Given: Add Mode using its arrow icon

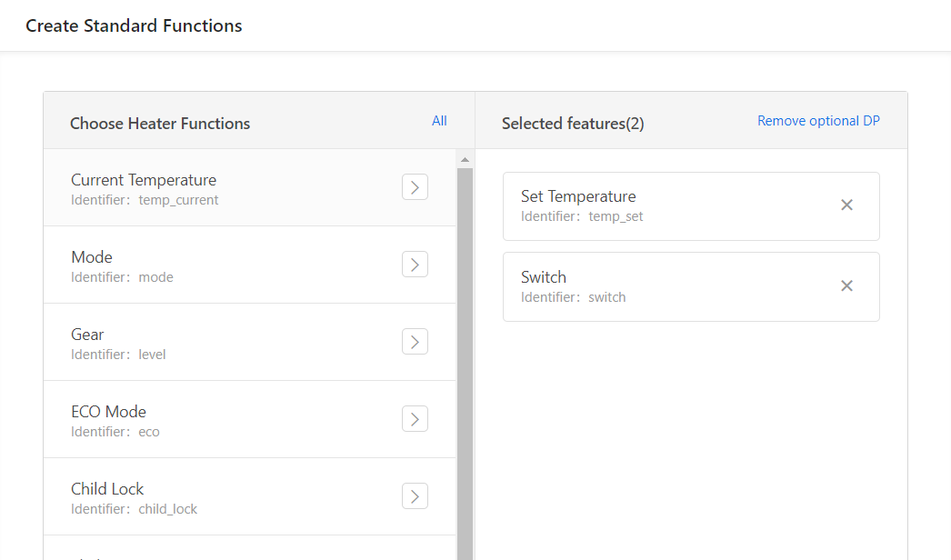Looking at the screenshot, I should 415,265.
